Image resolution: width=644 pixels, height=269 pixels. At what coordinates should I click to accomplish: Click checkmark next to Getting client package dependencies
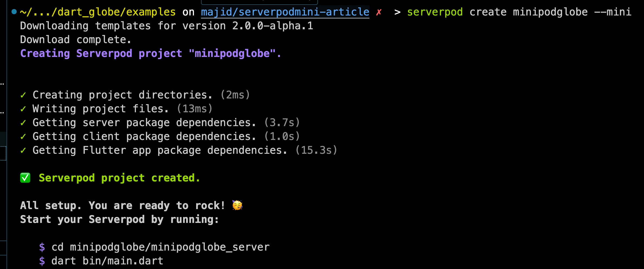23,137
